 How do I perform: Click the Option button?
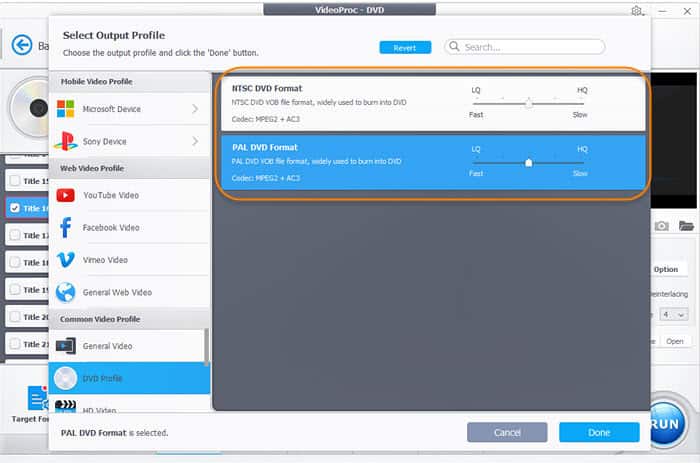(x=666, y=269)
